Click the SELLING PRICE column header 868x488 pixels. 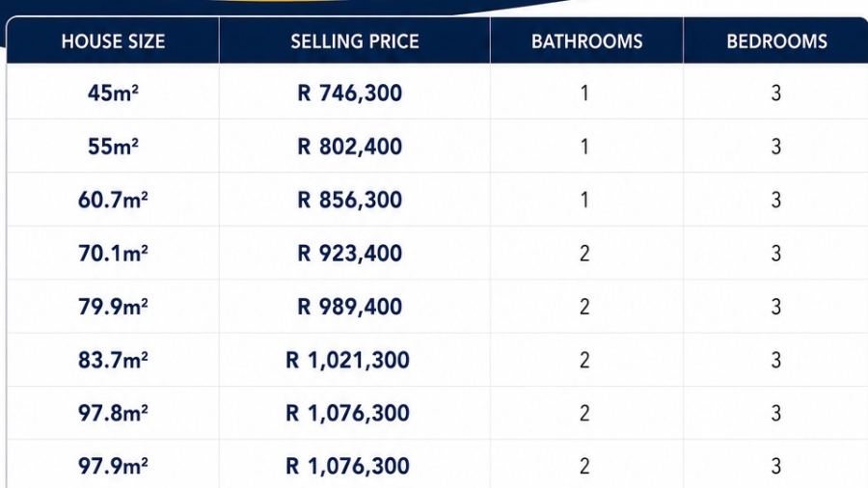355,41
